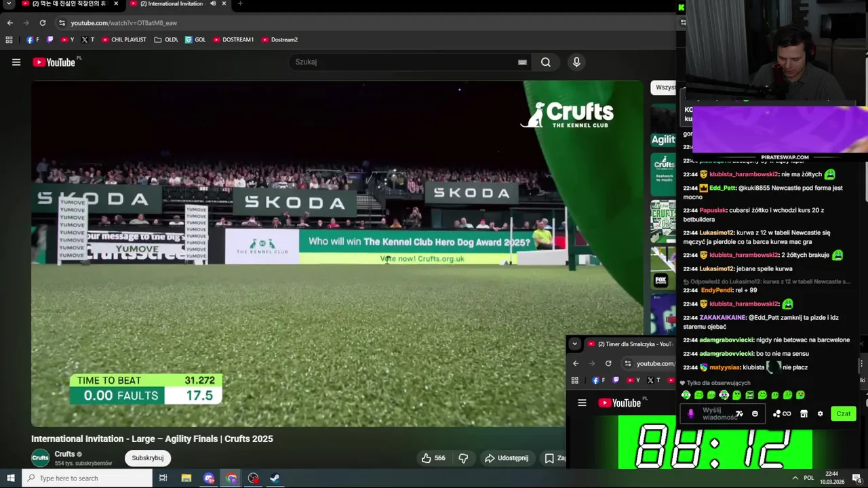The width and height of the screenshot is (868, 488).
Task: Go back in the timer browser window
Action: [576, 363]
